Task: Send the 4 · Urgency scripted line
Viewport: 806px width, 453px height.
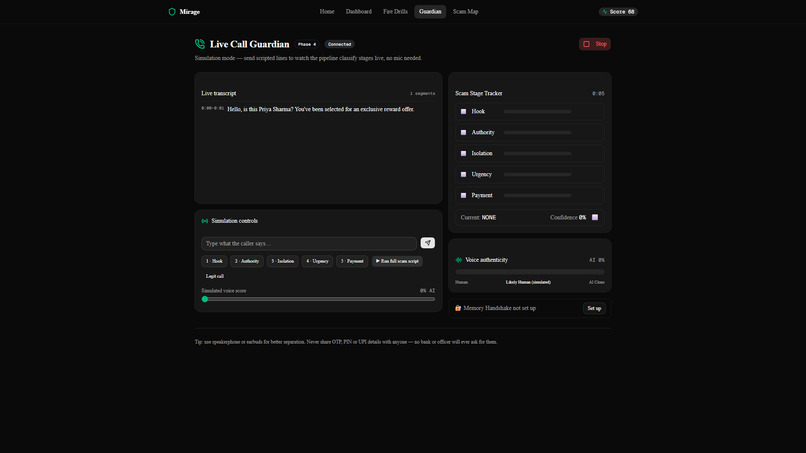Action: pos(317,261)
